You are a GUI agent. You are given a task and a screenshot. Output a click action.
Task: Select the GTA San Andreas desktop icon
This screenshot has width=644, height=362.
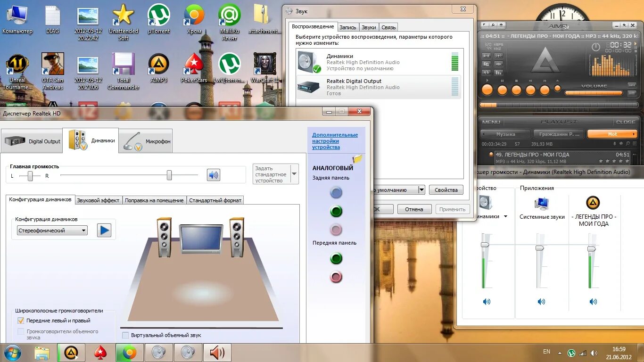click(52, 71)
